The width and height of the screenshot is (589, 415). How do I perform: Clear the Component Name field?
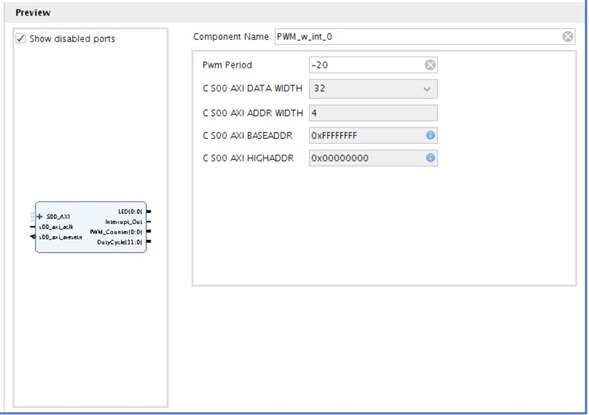(568, 36)
